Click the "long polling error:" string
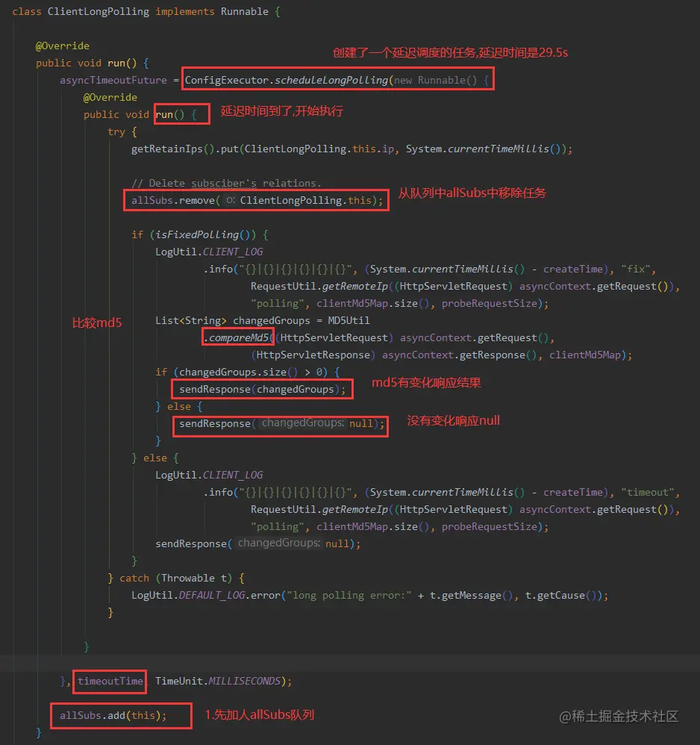700x745 pixels. (x=349, y=596)
